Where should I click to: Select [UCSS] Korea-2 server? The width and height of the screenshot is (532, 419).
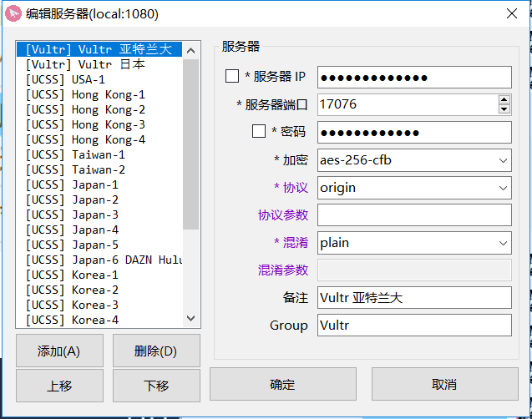pos(99,290)
